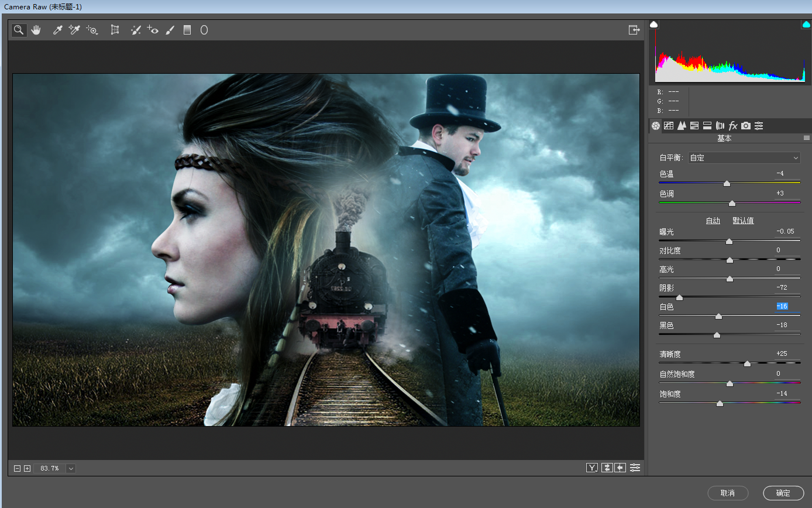Choose the Adjustment Brush tool
The width and height of the screenshot is (812, 508).
pyautogui.click(x=170, y=30)
